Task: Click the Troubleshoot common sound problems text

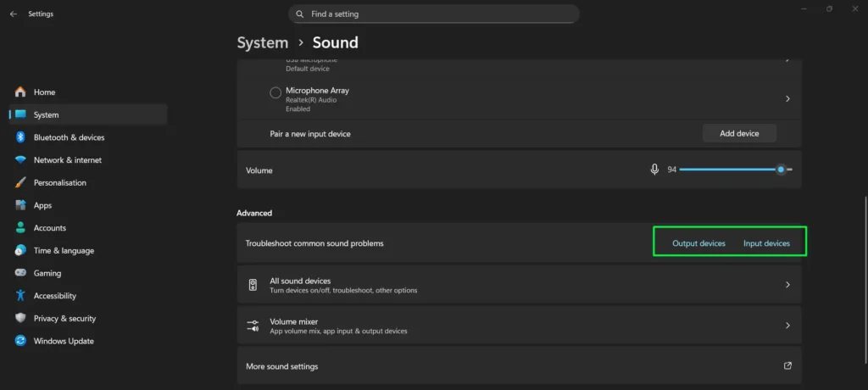Action: [314, 243]
